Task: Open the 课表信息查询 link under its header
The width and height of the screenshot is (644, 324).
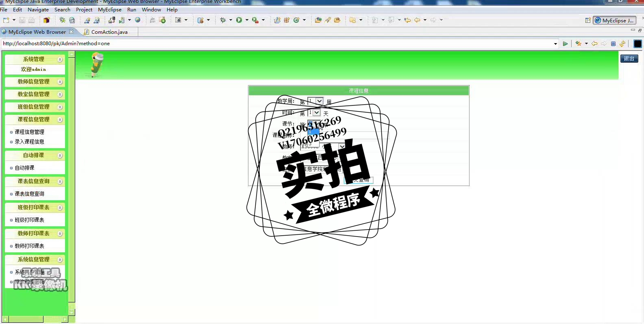Action: [x=29, y=194]
